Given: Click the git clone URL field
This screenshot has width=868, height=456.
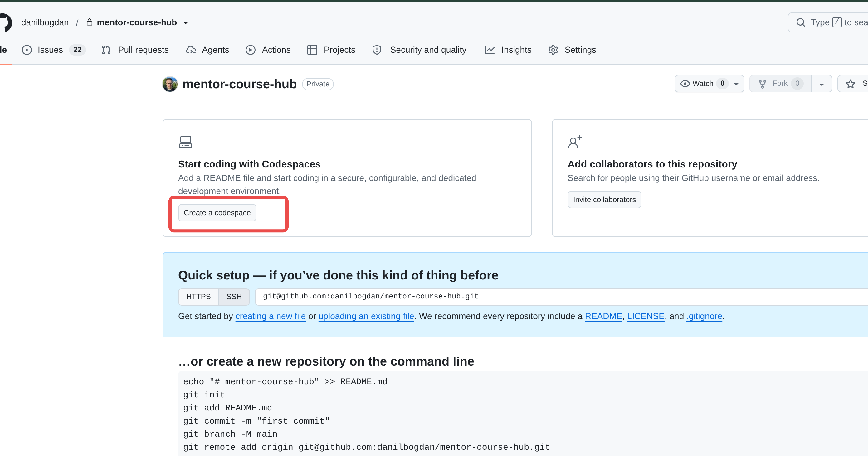Looking at the screenshot, I should 561,297.
